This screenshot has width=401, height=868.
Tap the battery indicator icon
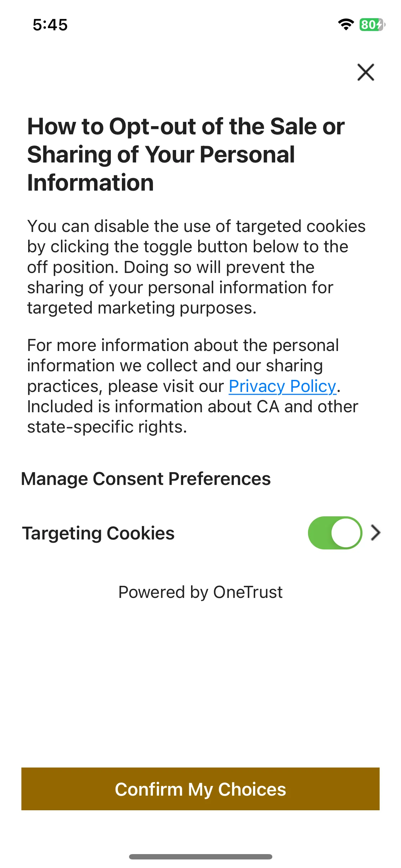(x=372, y=25)
